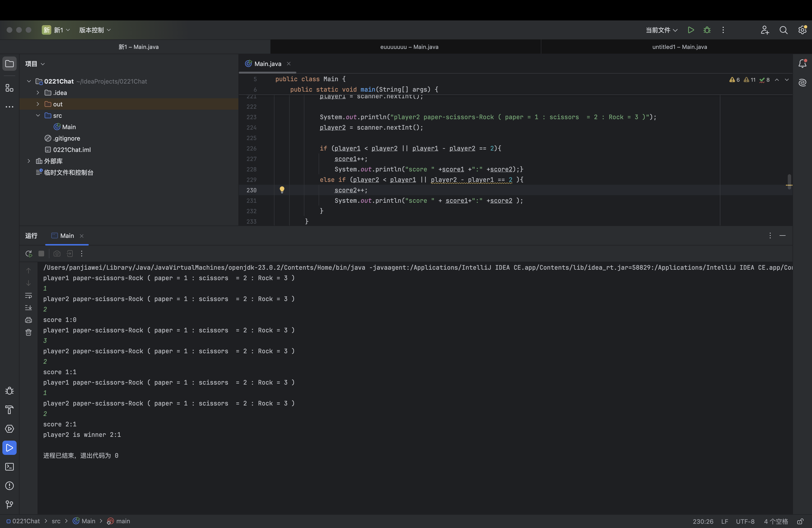Toggle the read-only lock in status bar

pos(800,521)
